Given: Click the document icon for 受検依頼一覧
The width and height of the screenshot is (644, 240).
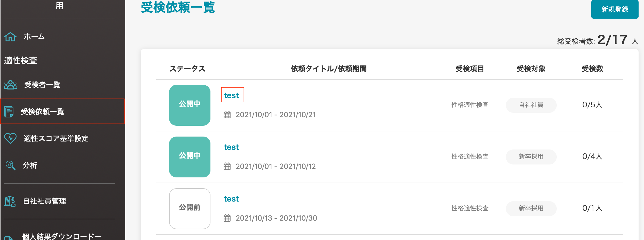Looking at the screenshot, I should [9, 112].
